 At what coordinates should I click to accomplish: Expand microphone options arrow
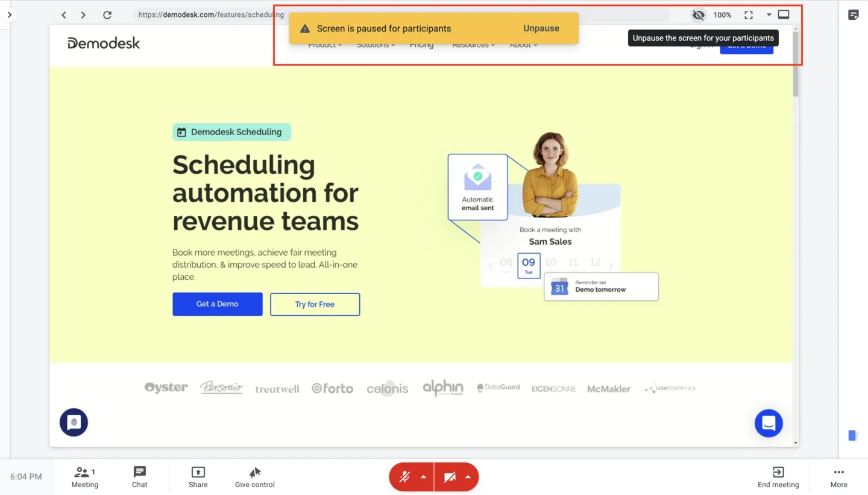pos(423,478)
